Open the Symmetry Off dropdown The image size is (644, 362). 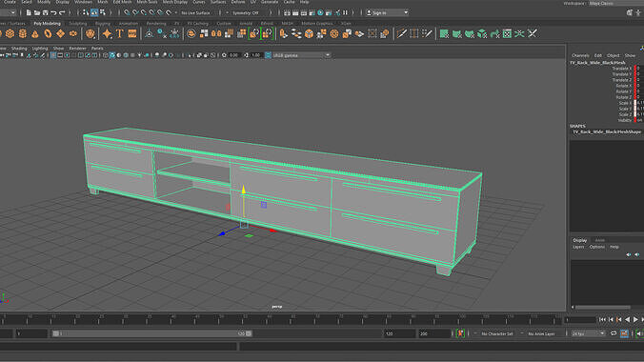pos(246,12)
